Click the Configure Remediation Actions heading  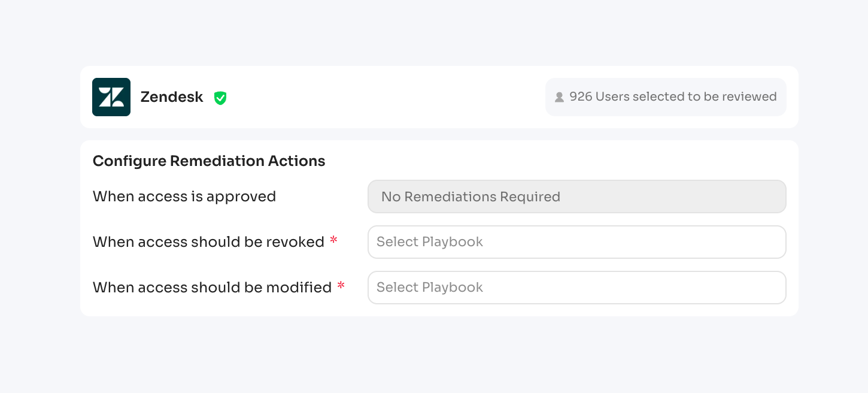[209, 161]
